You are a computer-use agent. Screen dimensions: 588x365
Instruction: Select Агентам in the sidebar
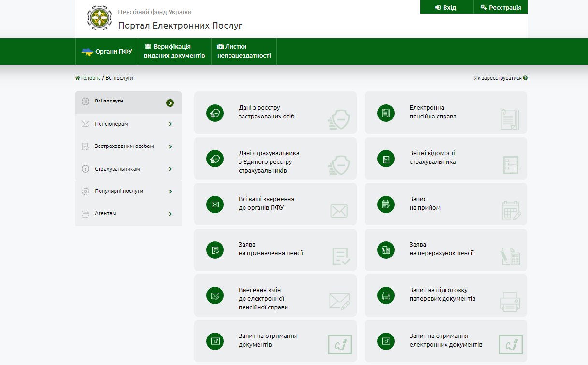(129, 214)
